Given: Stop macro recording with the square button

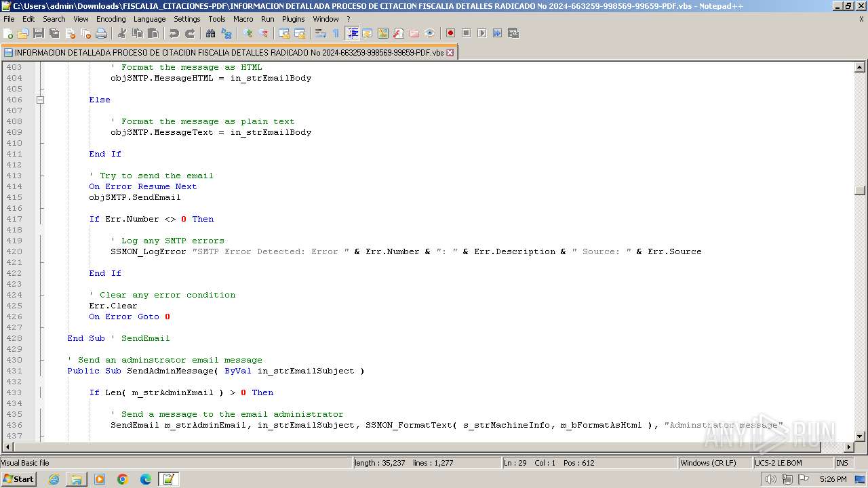Looking at the screenshot, I should pyautogui.click(x=467, y=33).
